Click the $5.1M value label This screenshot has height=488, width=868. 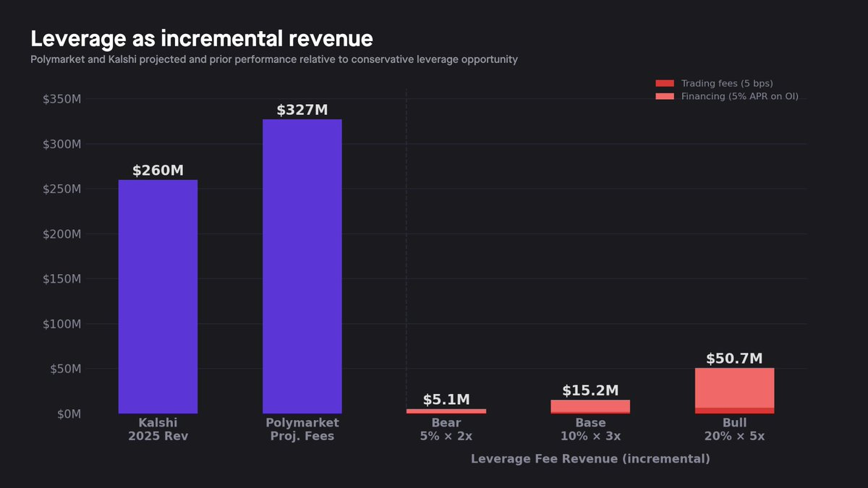(x=446, y=400)
